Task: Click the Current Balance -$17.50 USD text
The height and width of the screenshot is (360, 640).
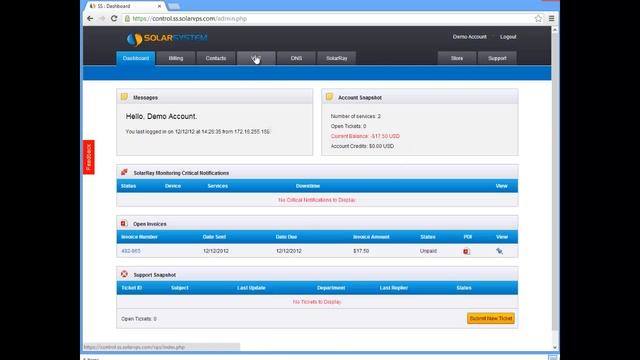Action: [365, 136]
